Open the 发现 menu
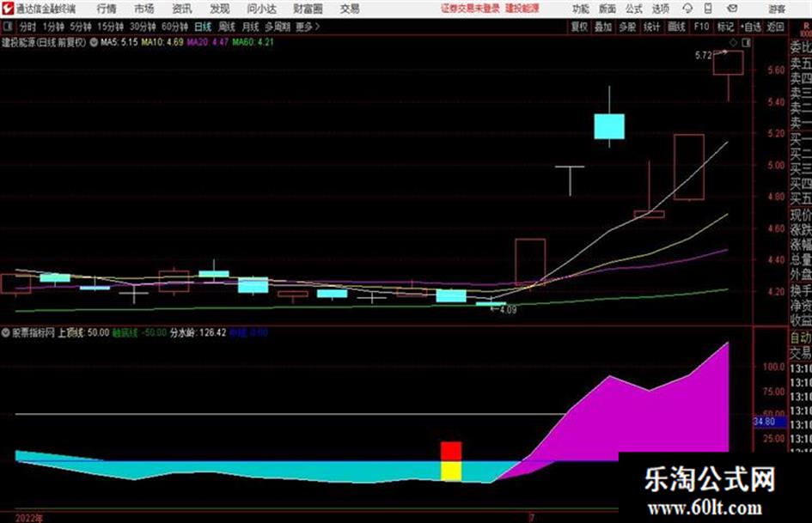The image size is (812, 523). pos(220,9)
